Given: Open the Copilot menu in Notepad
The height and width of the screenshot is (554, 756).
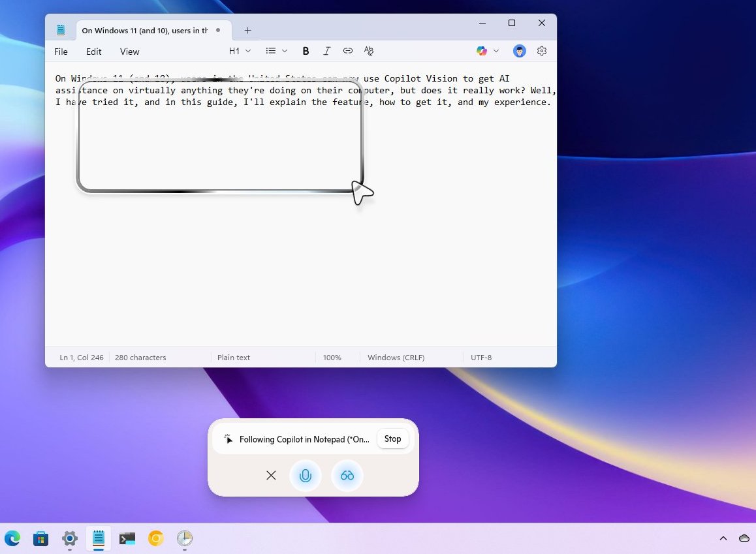Looking at the screenshot, I should (x=481, y=51).
